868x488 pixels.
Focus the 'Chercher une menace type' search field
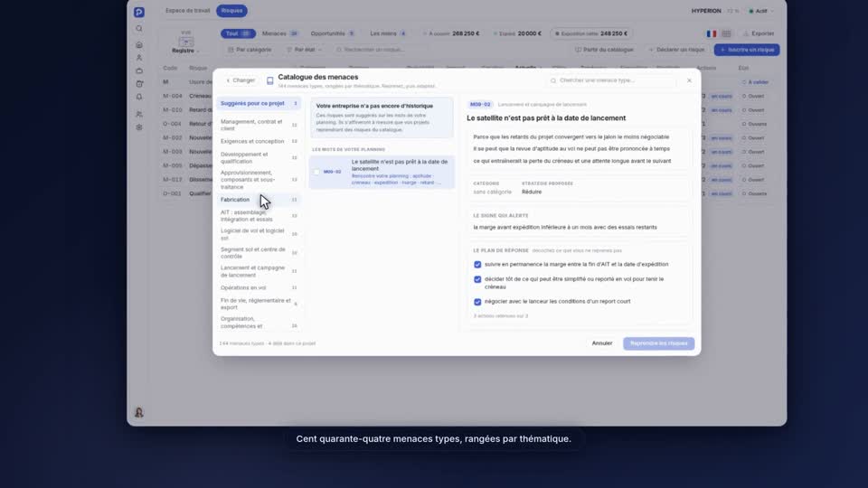612,80
